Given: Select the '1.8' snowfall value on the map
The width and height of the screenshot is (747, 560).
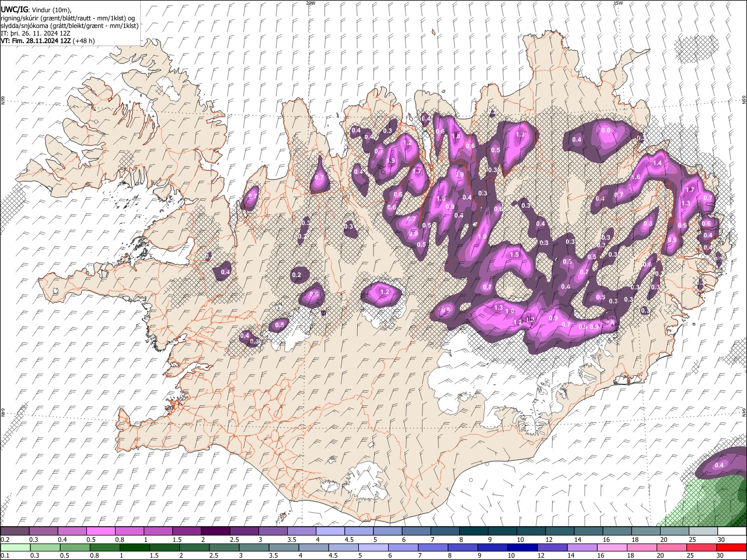Looking at the screenshot, I should click(x=456, y=136).
